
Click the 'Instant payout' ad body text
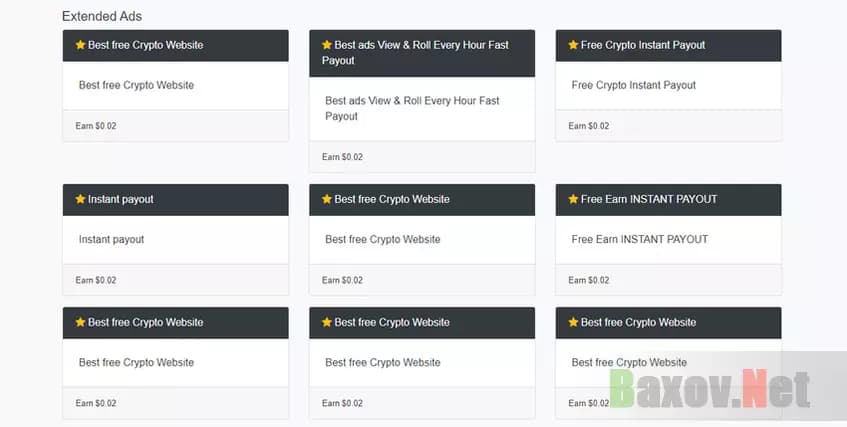[112, 240]
